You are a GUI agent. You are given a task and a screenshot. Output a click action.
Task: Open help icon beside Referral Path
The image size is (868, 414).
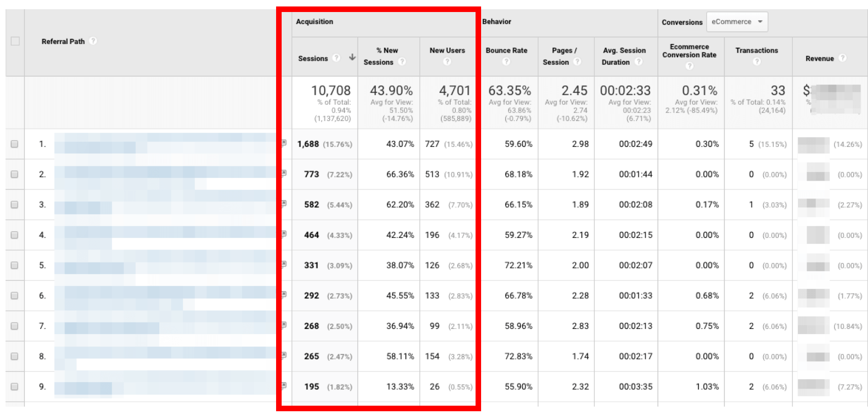(x=93, y=41)
